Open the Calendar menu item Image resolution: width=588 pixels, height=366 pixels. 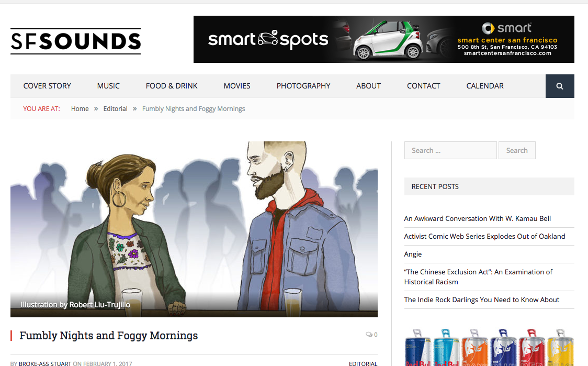(485, 86)
